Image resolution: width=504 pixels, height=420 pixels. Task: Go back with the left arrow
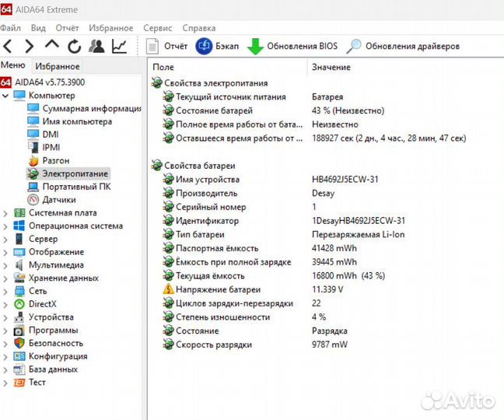pos(8,46)
